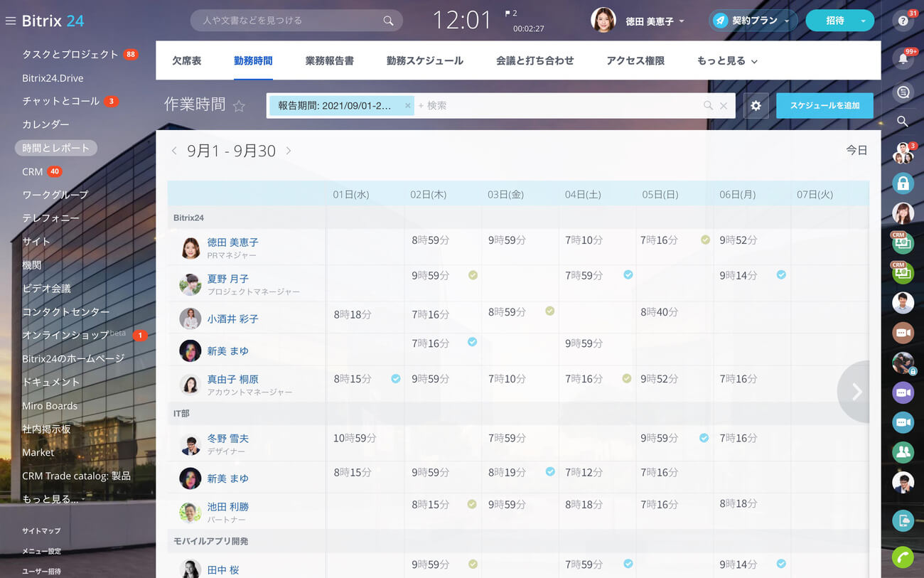Screen dimensions: 924x578
Task: Select the 勤務時間 tab
Action: coord(253,61)
